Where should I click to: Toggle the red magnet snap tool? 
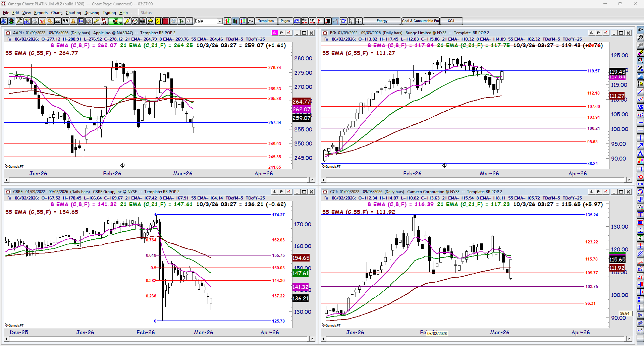coord(640,61)
